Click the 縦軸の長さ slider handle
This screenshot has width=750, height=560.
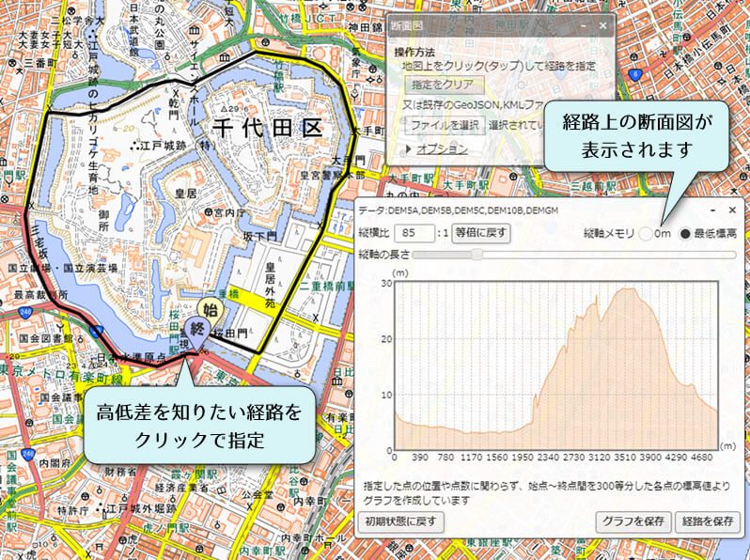(477, 255)
